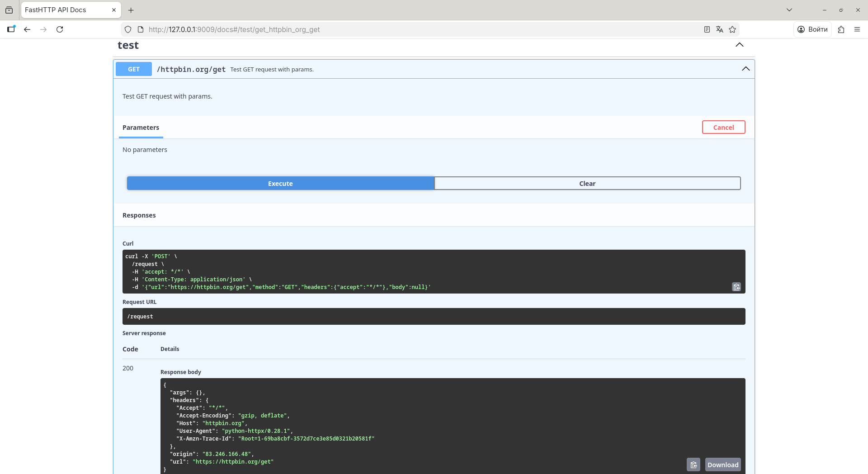Open a new tab with plus button
This screenshot has width=868, height=474.
131,10
